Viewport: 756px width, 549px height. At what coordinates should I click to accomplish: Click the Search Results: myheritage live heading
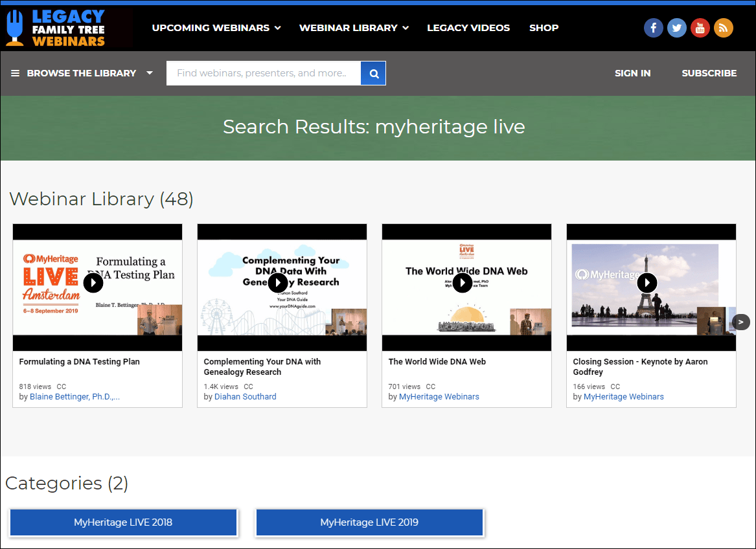(374, 127)
